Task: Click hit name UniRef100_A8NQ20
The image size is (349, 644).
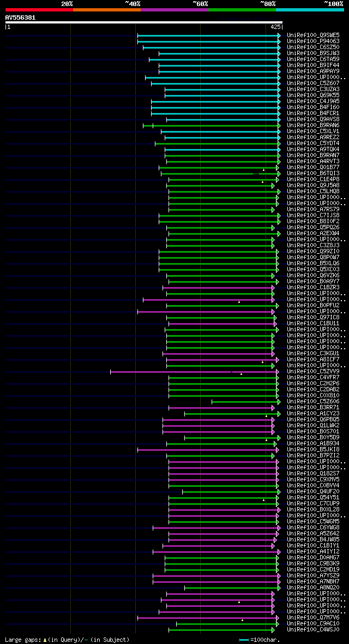Action: (313, 587)
